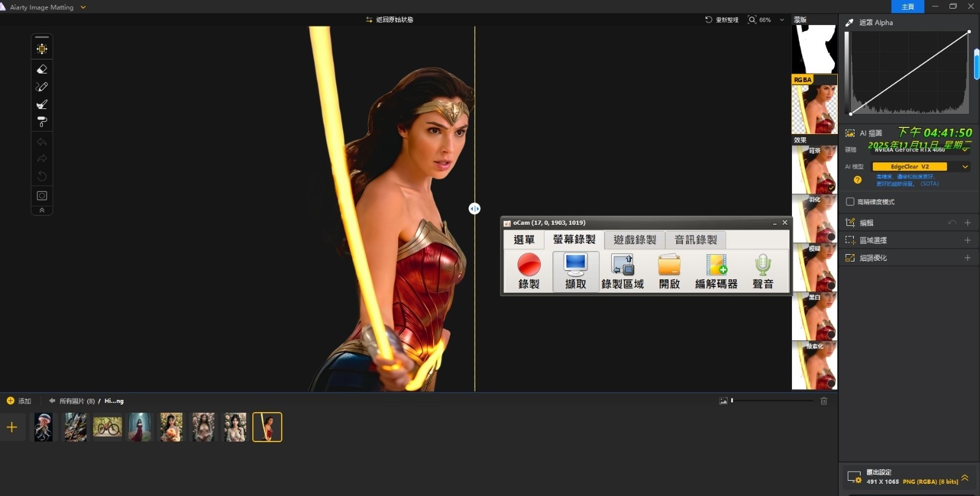980x496 pixels.
Task: Select the RGBA preview thumbnail
Action: click(x=814, y=105)
